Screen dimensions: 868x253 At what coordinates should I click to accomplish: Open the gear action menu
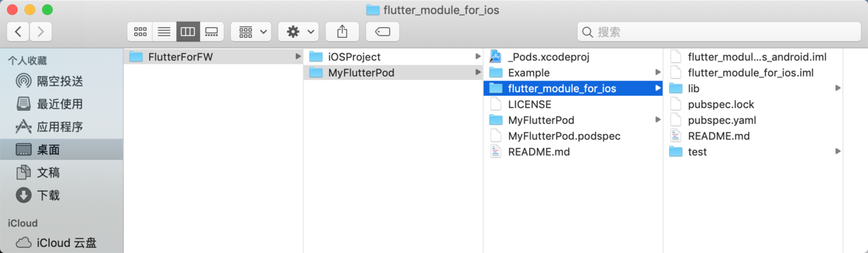pos(299,32)
